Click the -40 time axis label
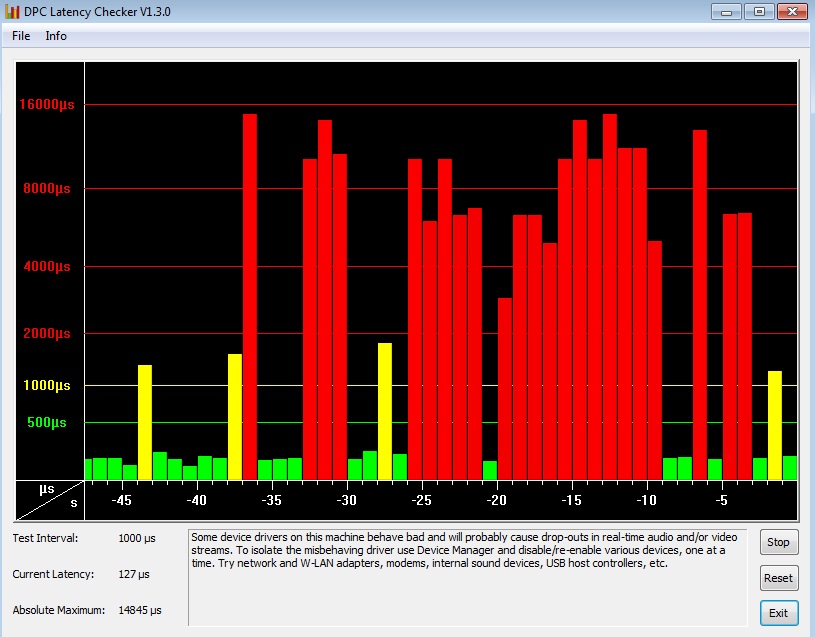Viewport: 815px width, 637px height. point(196,500)
